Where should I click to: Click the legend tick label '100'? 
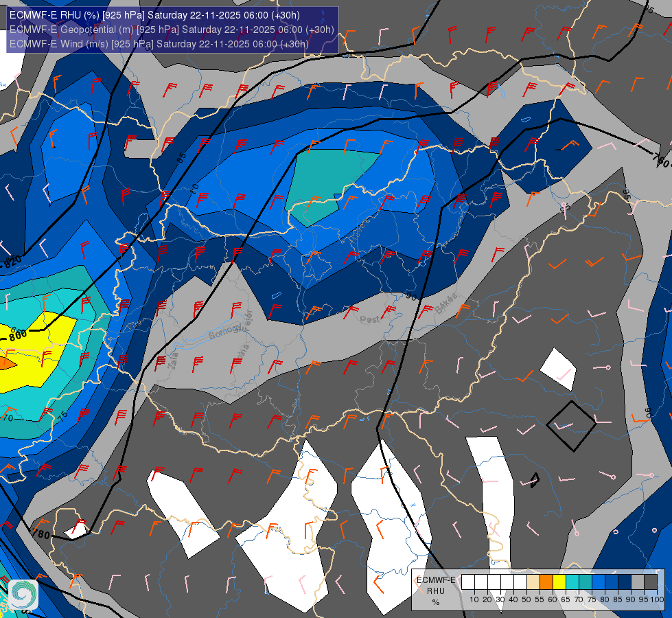[x=658, y=599]
